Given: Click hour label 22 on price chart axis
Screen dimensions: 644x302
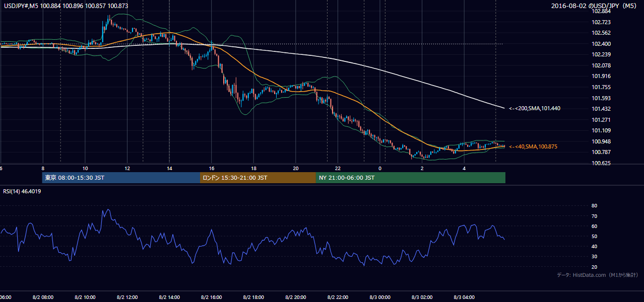Looking at the screenshot, I should 338,168.
